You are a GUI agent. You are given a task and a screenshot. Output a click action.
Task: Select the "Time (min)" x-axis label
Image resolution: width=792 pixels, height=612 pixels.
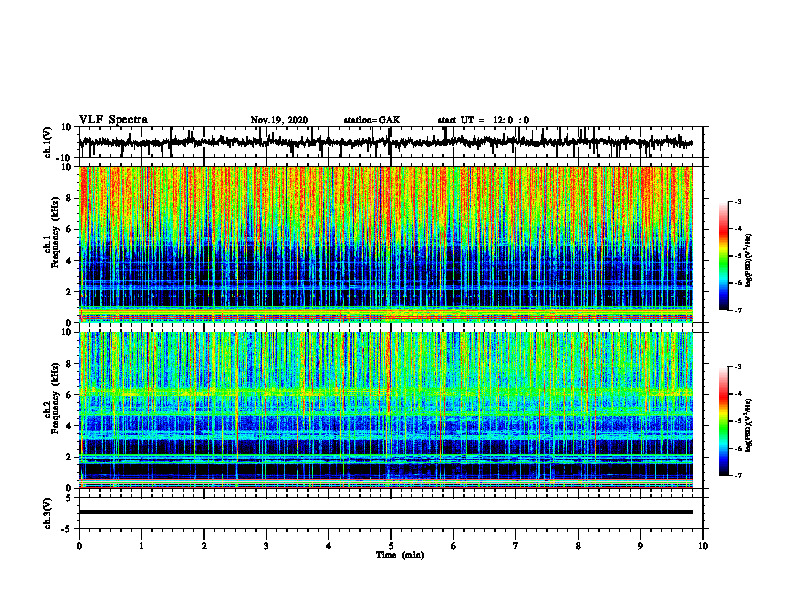point(400,555)
